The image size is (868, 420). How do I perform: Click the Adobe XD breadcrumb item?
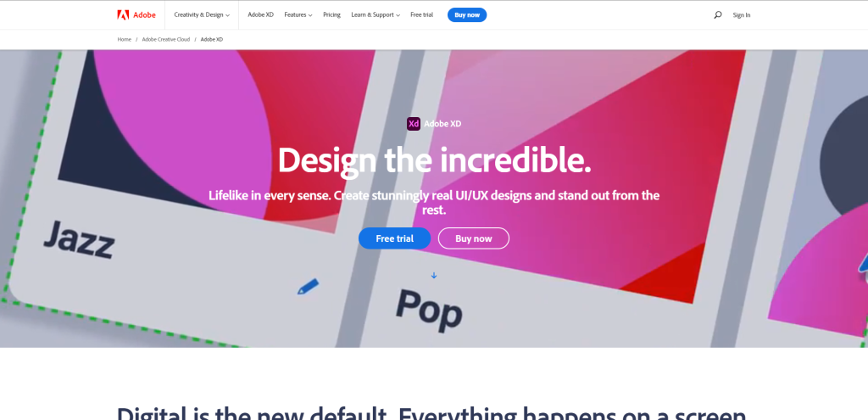211,39
